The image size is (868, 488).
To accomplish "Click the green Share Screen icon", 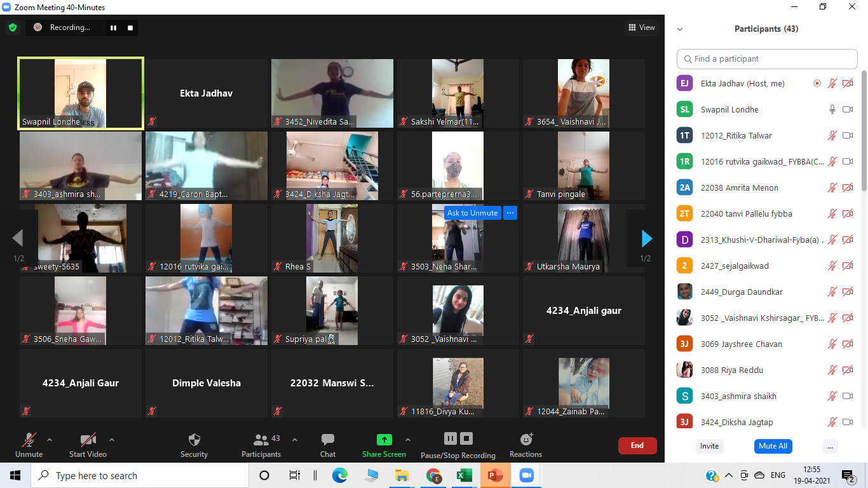I will pyautogui.click(x=384, y=440).
